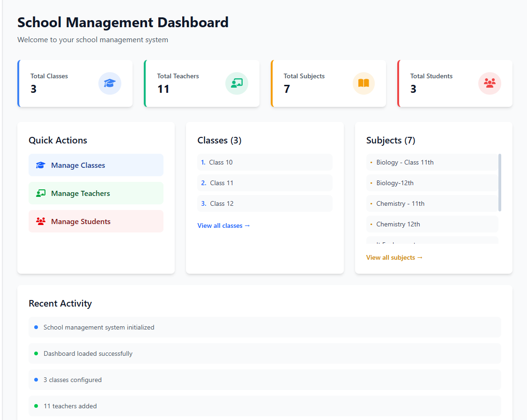Click the Total Classes count 3

click(x=33, y=89)
